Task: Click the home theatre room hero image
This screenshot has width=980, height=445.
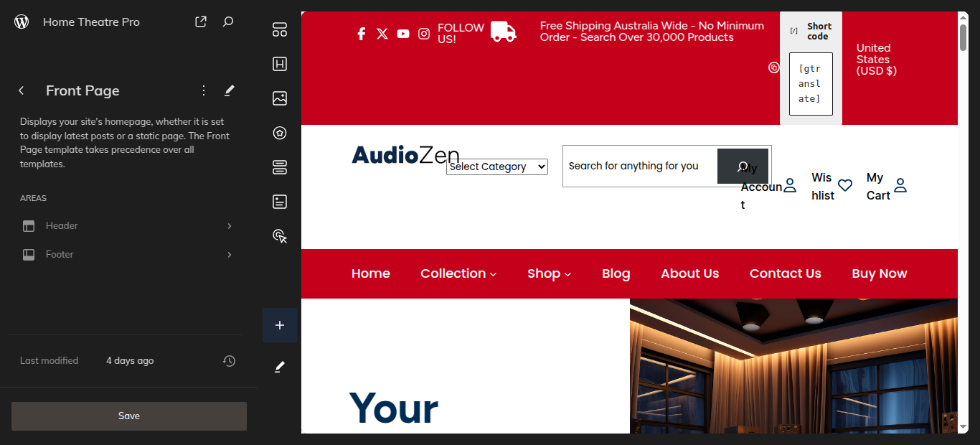Action: pyautogui.click(x=793, y=366)
